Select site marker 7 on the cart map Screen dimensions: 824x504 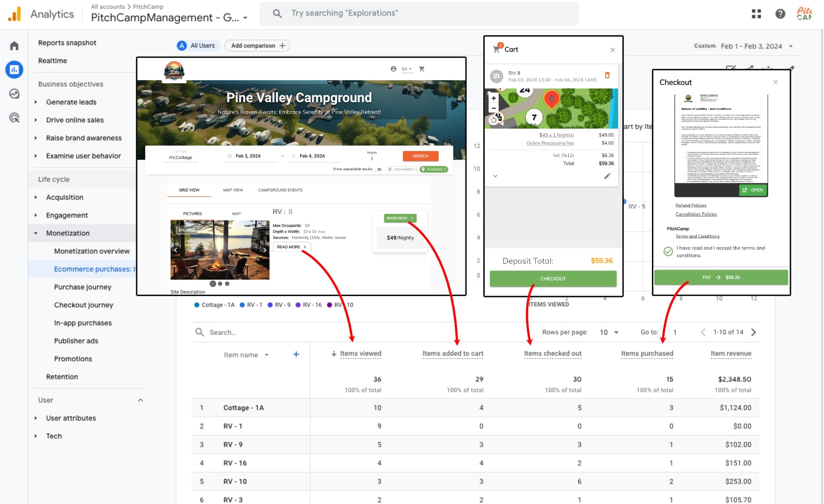[534, 117]
